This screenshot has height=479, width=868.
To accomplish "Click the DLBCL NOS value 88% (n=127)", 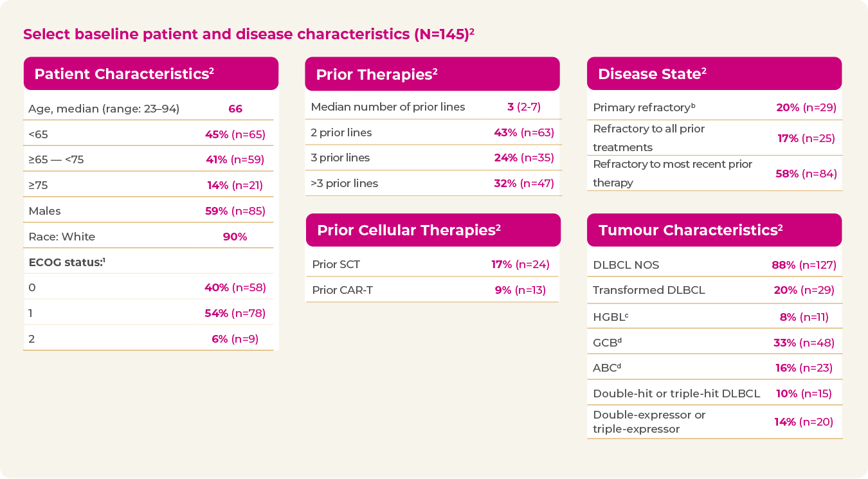I will tap(804, 265).
